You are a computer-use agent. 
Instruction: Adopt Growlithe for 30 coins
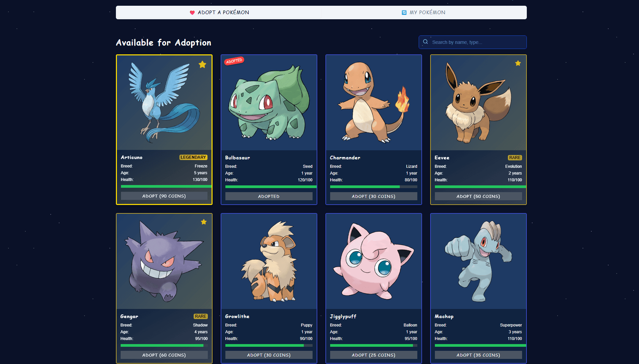tap(269, 355)
